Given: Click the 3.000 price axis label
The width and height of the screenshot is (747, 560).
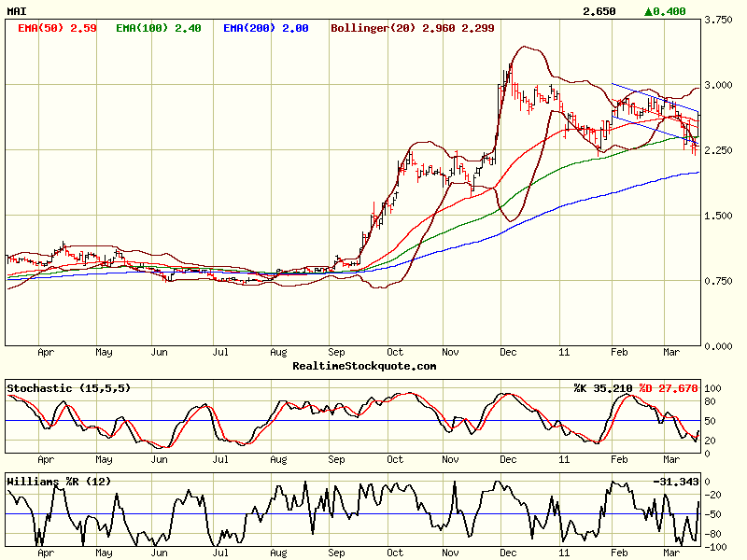Looking at the screenshot, I should pyautogui.click(x=718, y=85).
